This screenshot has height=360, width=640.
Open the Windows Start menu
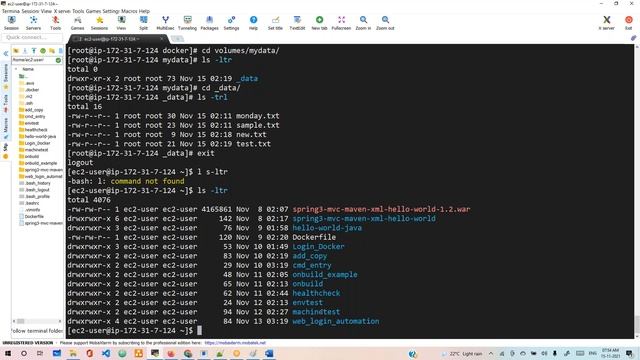pyautogui.click(x=7, y=353)
